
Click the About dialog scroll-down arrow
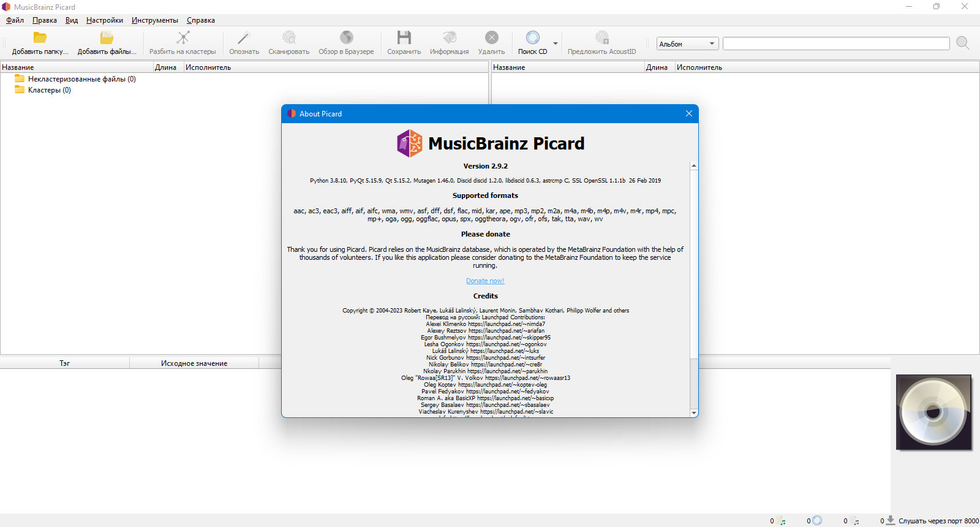coord(694,413)
